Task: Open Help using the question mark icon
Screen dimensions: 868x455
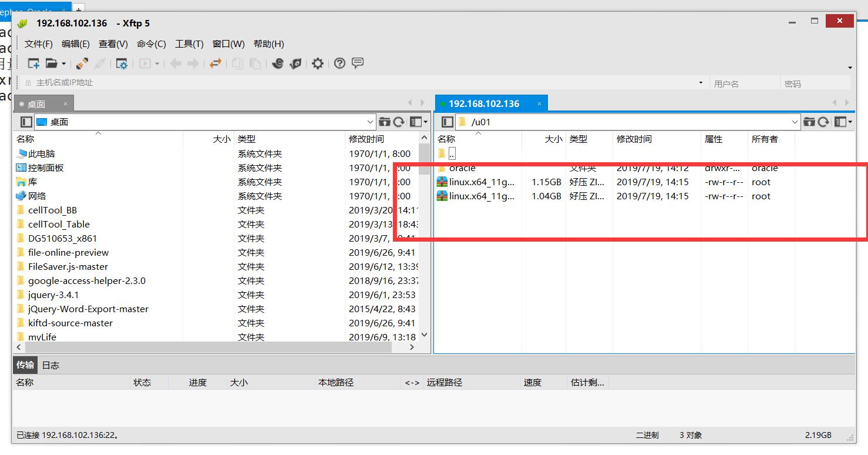Action: pyautogui.click(x=339, y=63)
